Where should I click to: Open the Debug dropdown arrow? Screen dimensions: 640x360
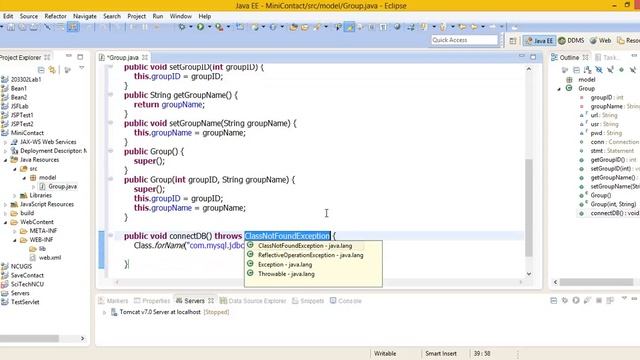coord(191,27)
